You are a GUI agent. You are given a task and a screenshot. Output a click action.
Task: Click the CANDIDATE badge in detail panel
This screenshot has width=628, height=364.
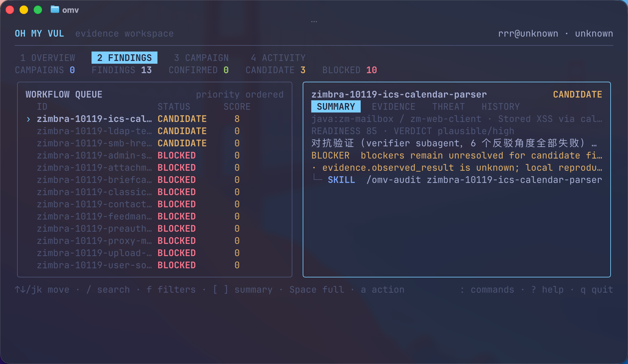[x=578, y=95]
